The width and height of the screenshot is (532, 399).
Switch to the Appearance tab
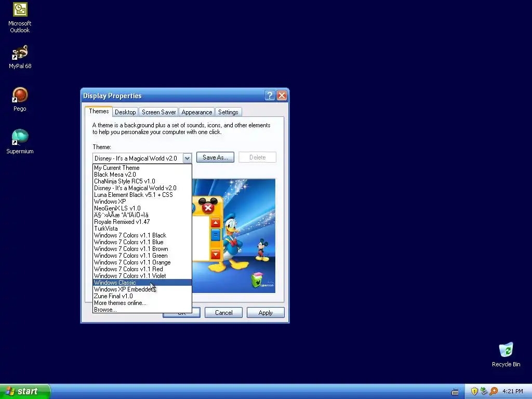pos(197,112)
